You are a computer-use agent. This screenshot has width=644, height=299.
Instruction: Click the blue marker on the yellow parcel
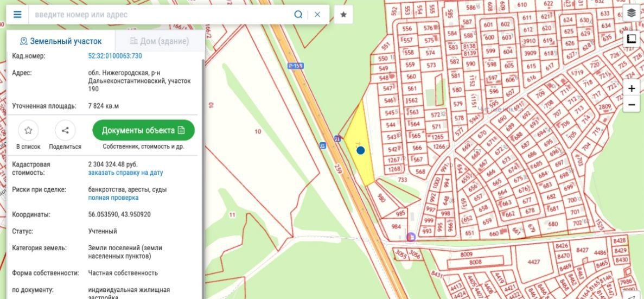(360, 150)
